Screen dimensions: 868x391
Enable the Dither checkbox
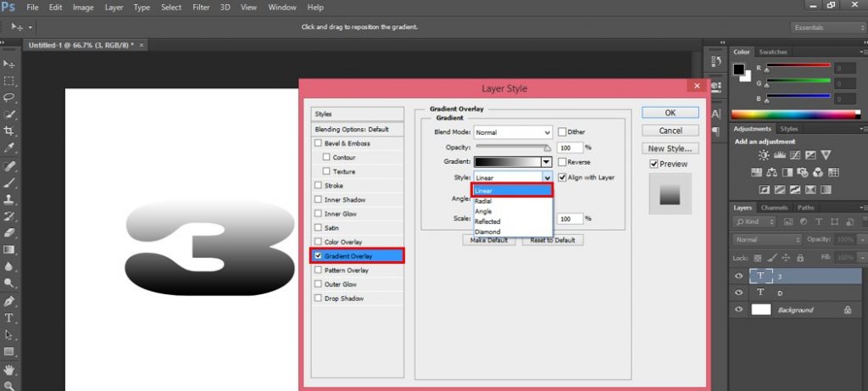point(562,132)
